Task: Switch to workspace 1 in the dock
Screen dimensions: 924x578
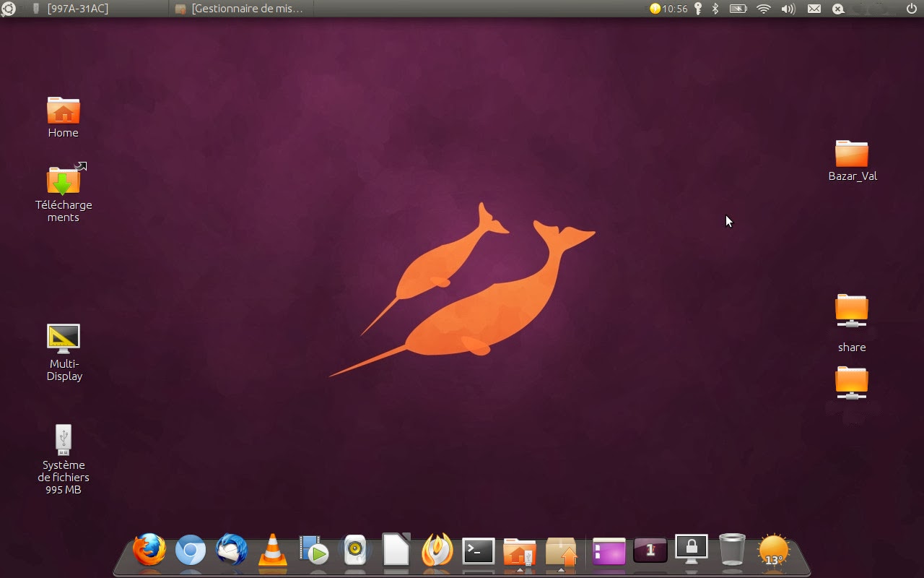Action: pos(649,551)
